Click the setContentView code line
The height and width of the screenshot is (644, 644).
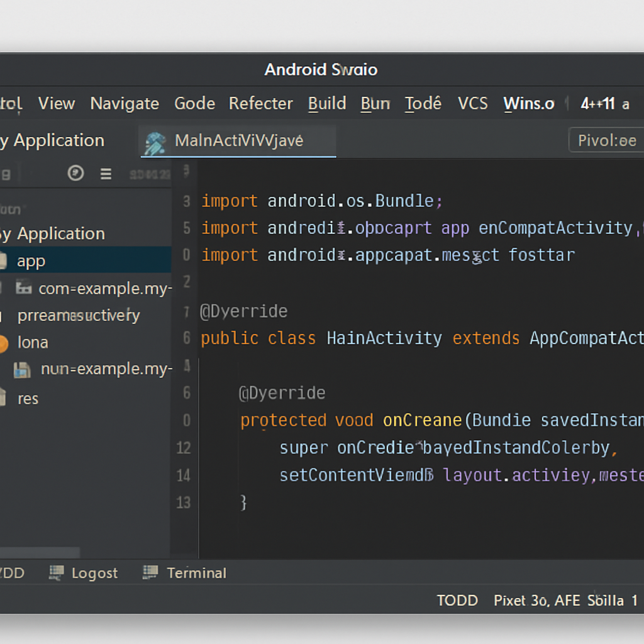[462, 475]
